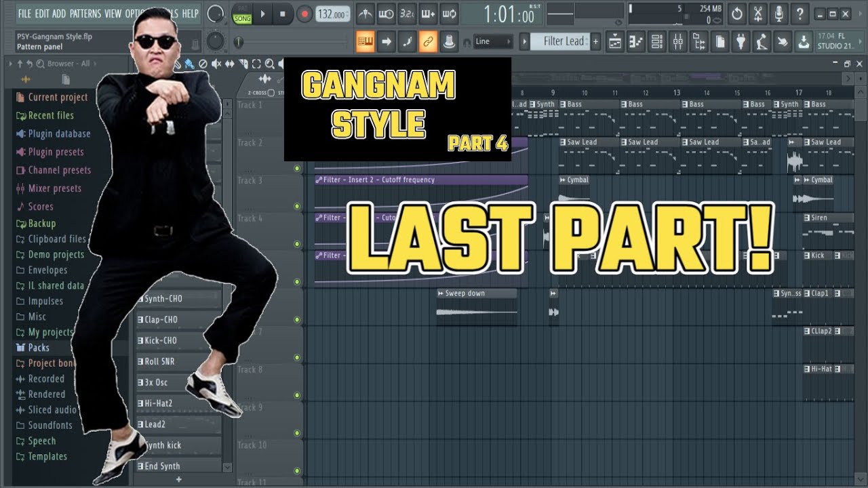
Task: Expand the Packs folder
Action: tap(33, 348)
